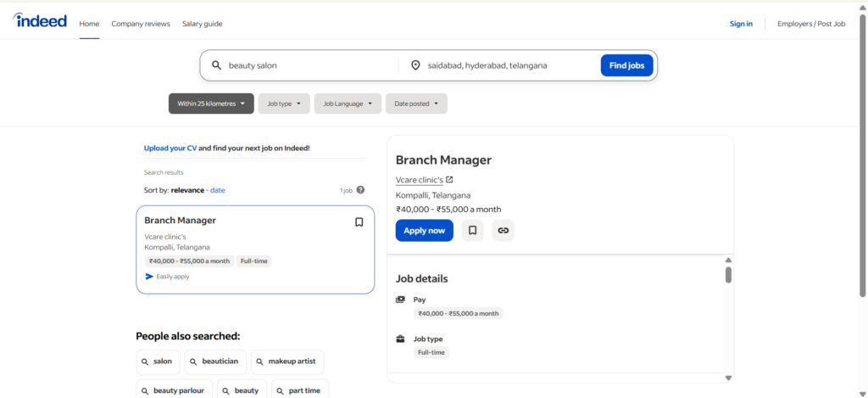Screen dimensions: 868x398
Task: Click the Upload your CV link
Action: (x=170, y=148)
